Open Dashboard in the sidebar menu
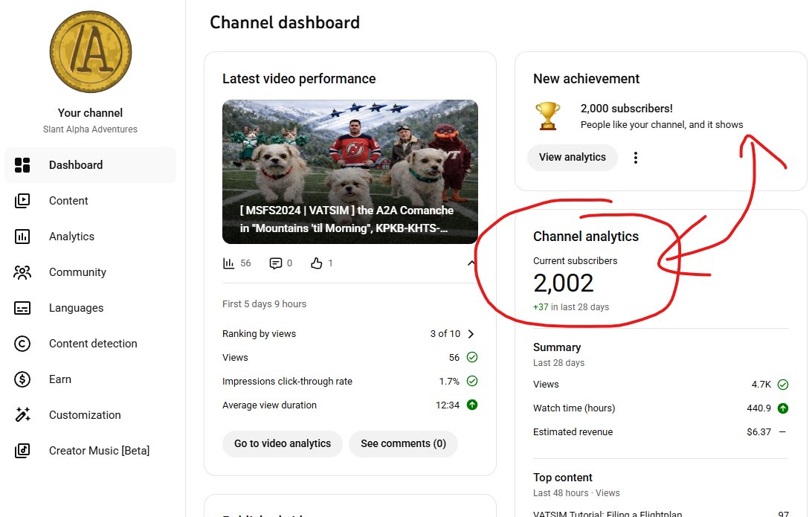The width and height of the screenshot is (812, 517). [90, 164]
